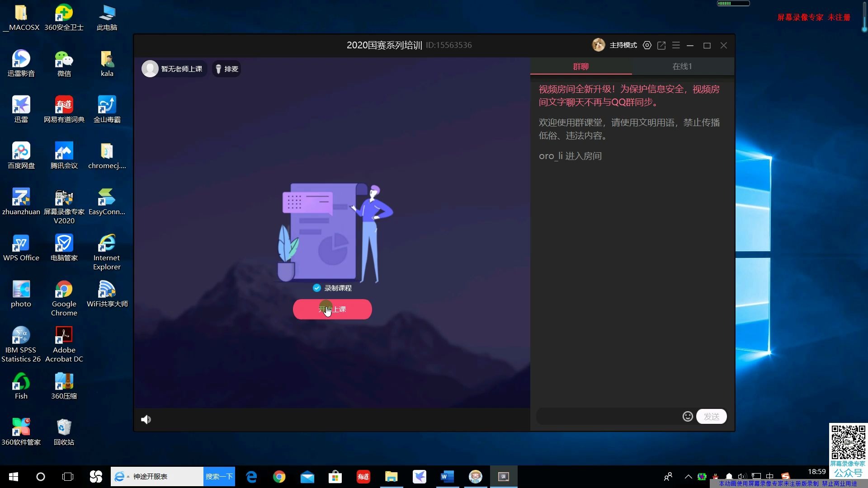Open the 主持模式 host mode selector
868x488 pixels.
click(x=623, y=45)
